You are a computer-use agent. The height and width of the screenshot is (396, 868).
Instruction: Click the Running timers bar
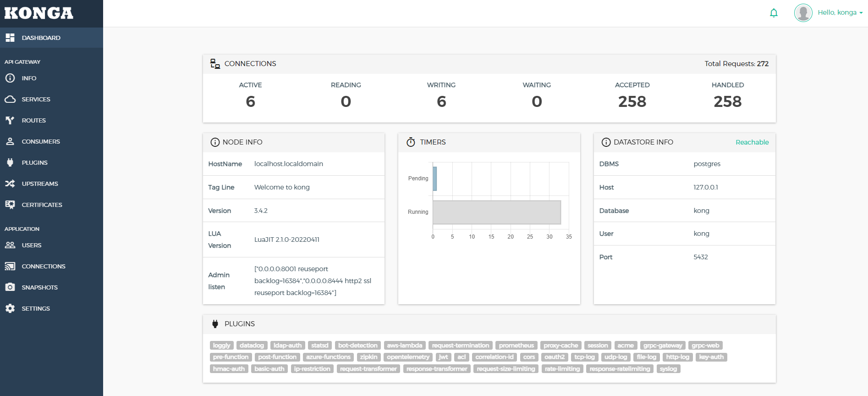pos(496,212)
